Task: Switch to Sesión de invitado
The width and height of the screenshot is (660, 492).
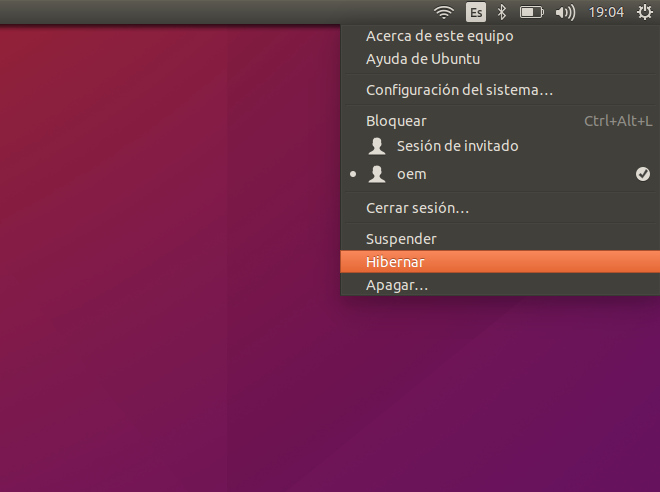Action: click(457, 146)
